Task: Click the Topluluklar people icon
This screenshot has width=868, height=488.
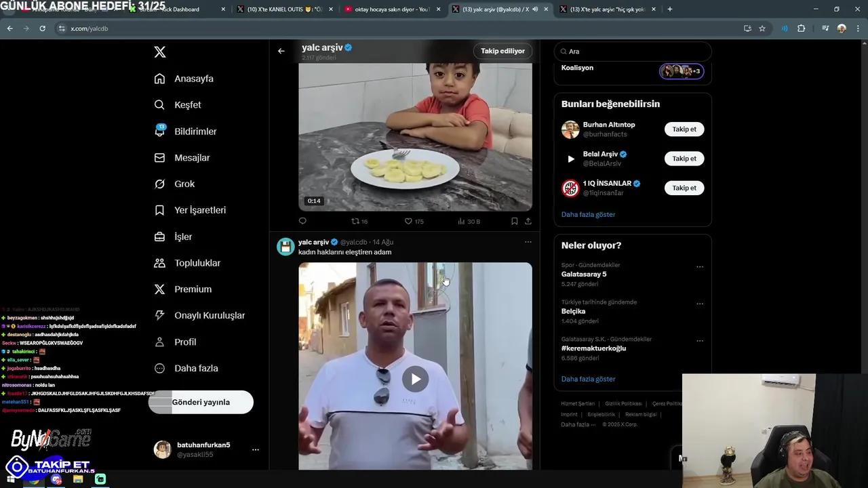Action: point(160,263)
